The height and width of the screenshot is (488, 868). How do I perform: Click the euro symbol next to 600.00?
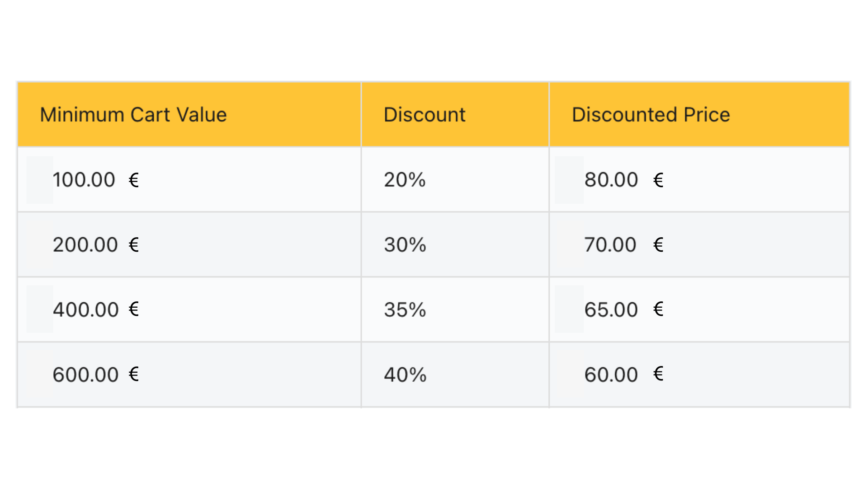pos(134,374)
